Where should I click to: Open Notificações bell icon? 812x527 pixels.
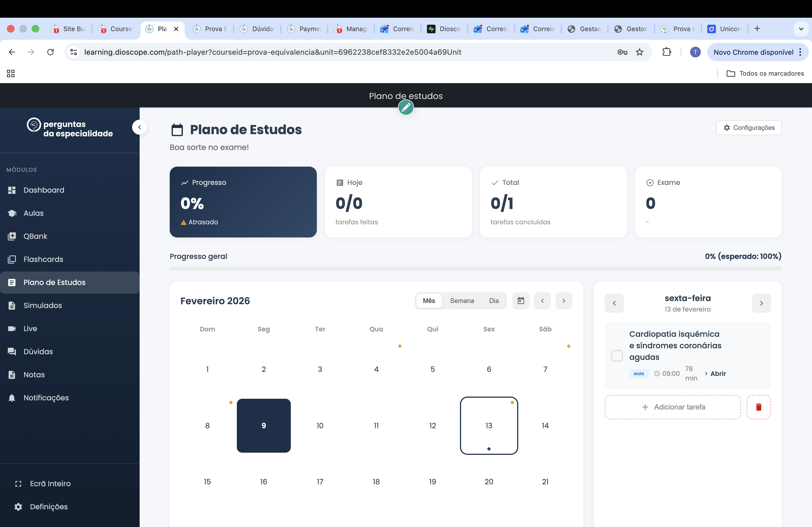[12, 398]
